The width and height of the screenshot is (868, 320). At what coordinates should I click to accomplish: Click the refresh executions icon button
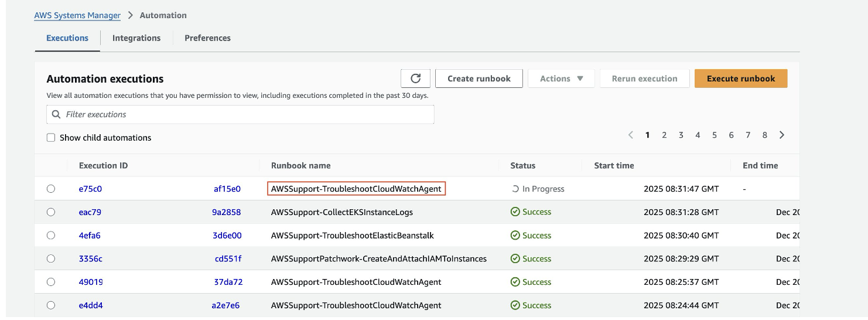[x=415, y=79]
